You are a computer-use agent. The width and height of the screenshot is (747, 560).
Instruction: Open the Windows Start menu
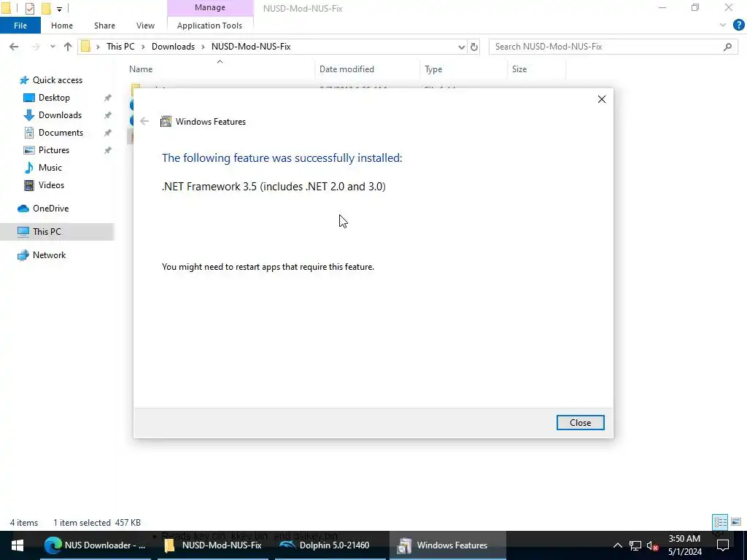tap(18, 545)
